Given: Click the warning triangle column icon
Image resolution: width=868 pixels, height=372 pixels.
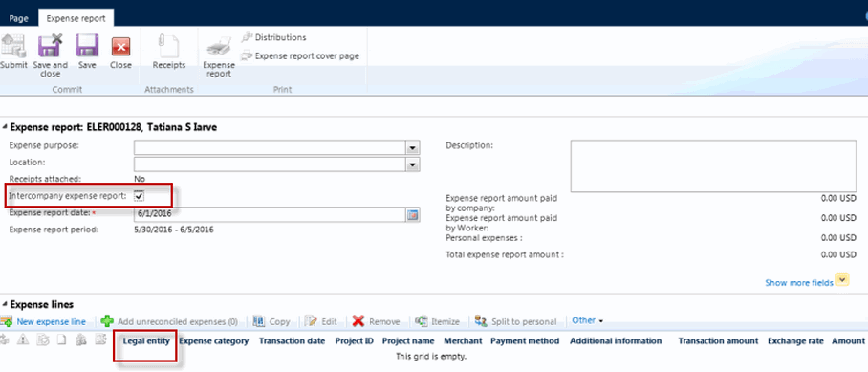Looking at the screenshot, I should point(23,340).
